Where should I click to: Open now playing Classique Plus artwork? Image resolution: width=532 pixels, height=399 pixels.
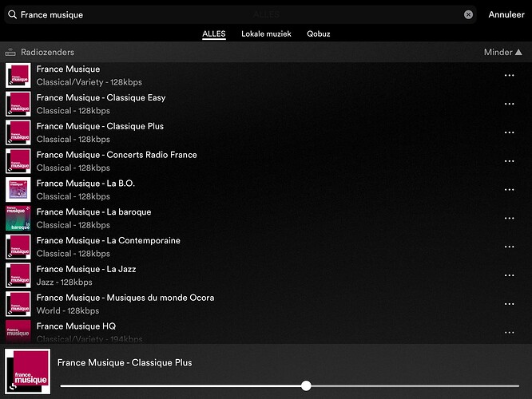click(28, 372)
